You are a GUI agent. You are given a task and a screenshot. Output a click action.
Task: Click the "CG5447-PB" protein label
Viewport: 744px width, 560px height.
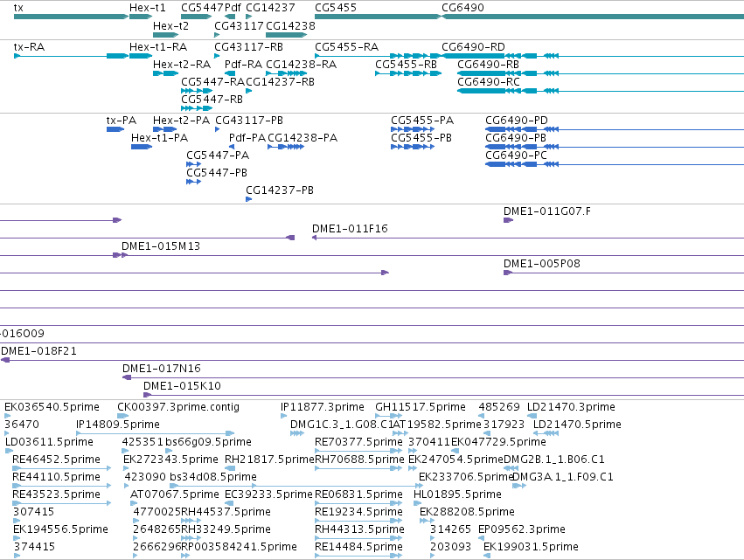point(217,173)
